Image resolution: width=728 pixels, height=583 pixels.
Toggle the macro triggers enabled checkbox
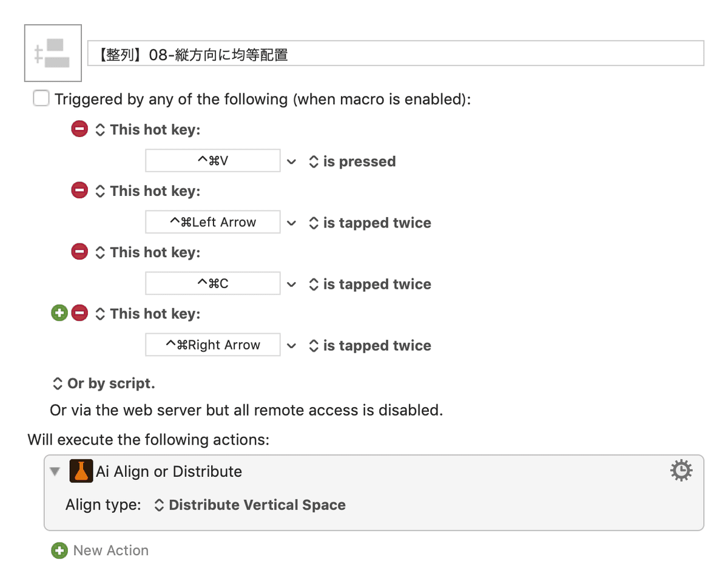pyautogui.click(x=41, y=98)
